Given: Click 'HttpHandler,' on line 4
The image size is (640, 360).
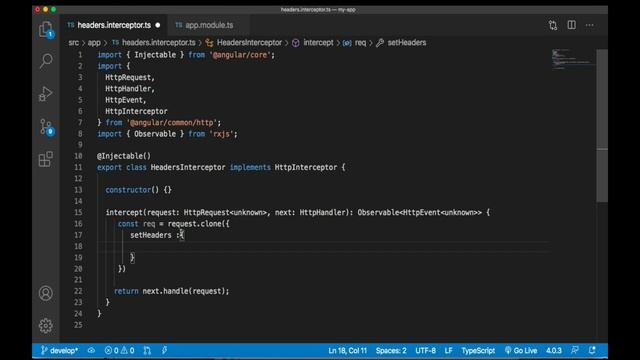Looking at the screenshot, I should point(130,89).
